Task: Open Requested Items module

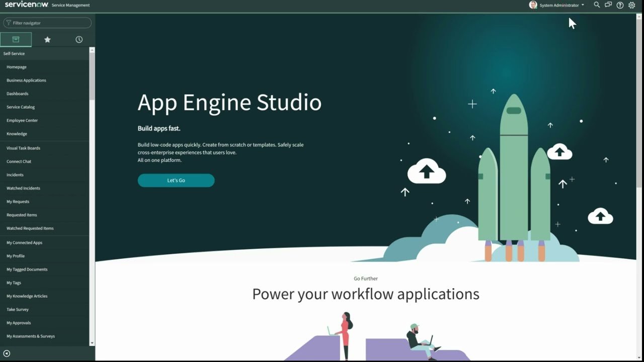Action: point(22,215)
